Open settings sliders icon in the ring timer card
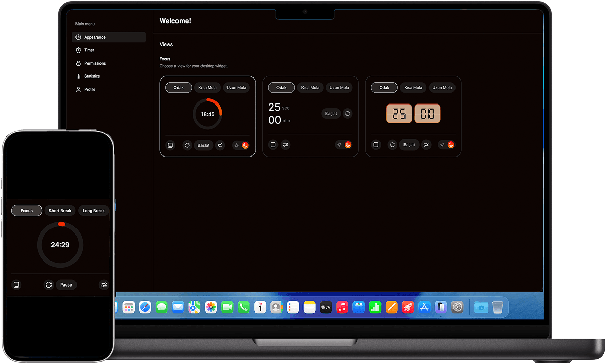 (220, 145)
